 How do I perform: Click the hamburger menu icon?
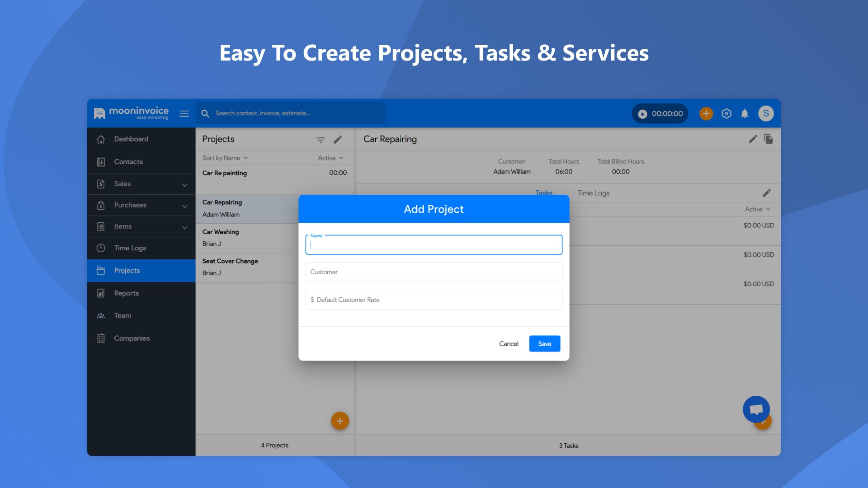[184, 114]
